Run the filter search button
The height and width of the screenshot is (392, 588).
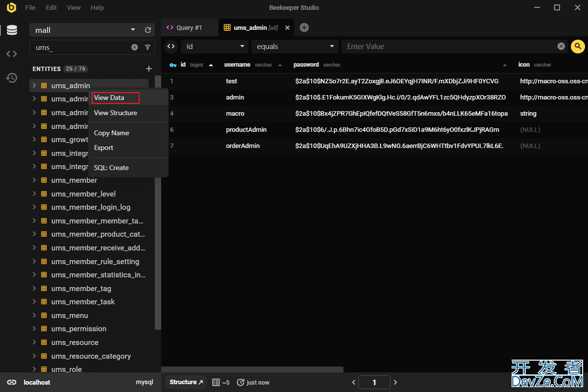click(578, 47)
